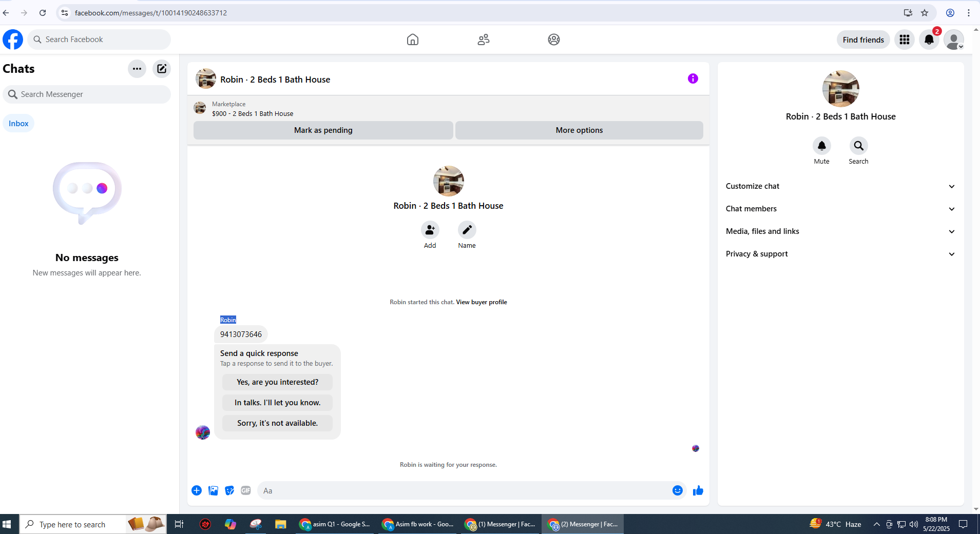Open Chats options three-dot menu
This screenshot has height=534, width=980.
coord(137,69)
